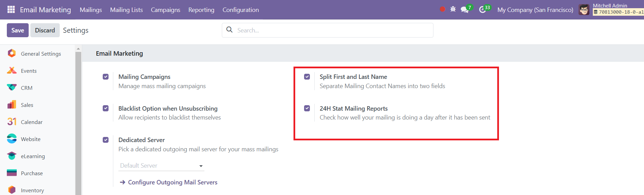Select the CRM app icon in sidebar
The image size is (644, 195).
(12, 87)
